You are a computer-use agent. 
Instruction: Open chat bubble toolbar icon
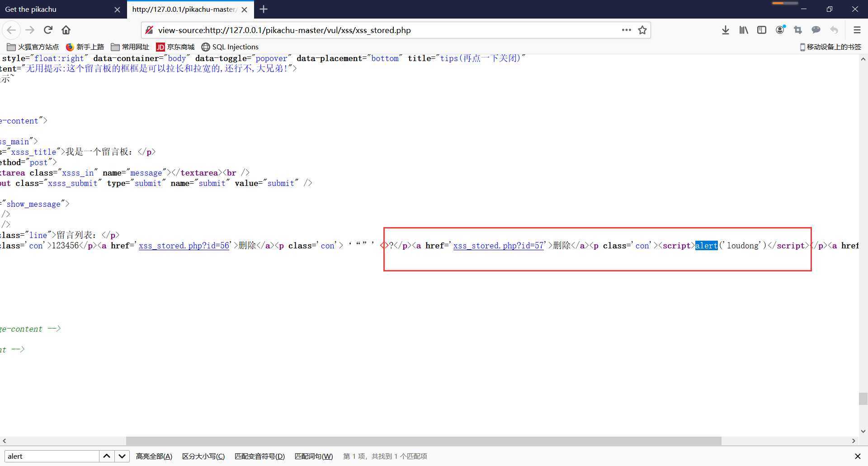(816, 30)
